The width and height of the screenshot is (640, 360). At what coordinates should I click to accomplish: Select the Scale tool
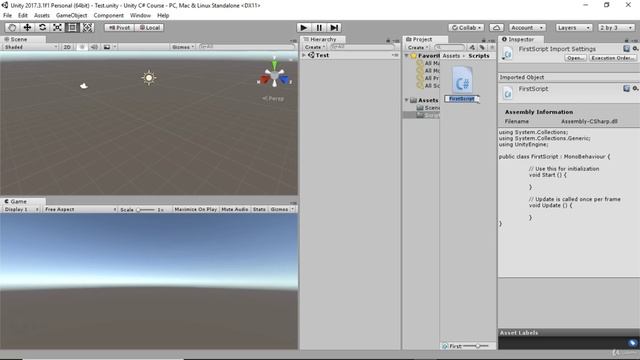57,27
